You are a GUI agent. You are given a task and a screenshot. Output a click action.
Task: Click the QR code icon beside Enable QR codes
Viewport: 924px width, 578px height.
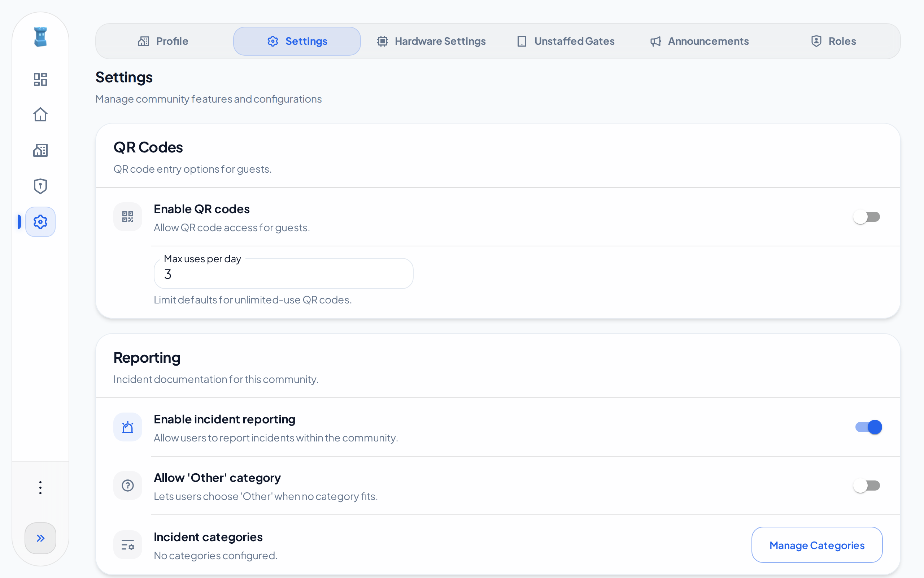128,217
